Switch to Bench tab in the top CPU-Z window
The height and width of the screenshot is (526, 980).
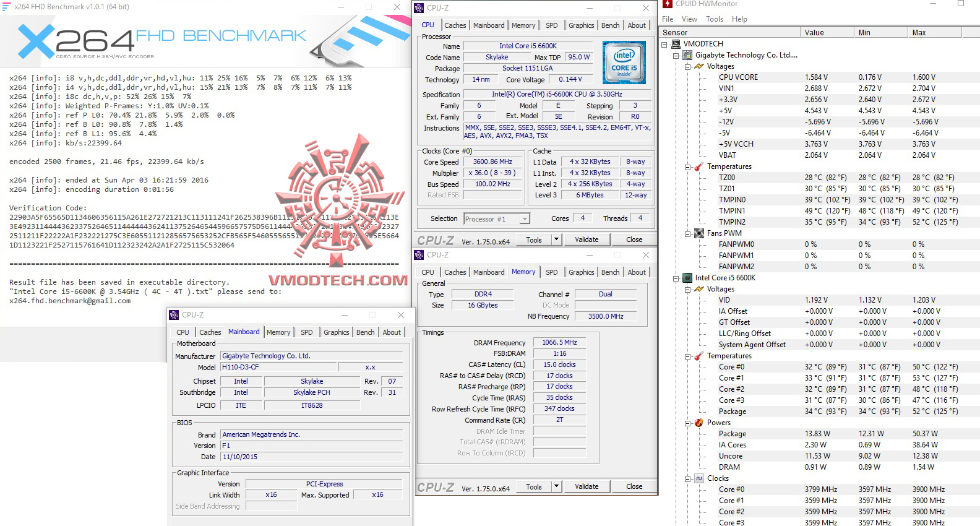point(611,25)
